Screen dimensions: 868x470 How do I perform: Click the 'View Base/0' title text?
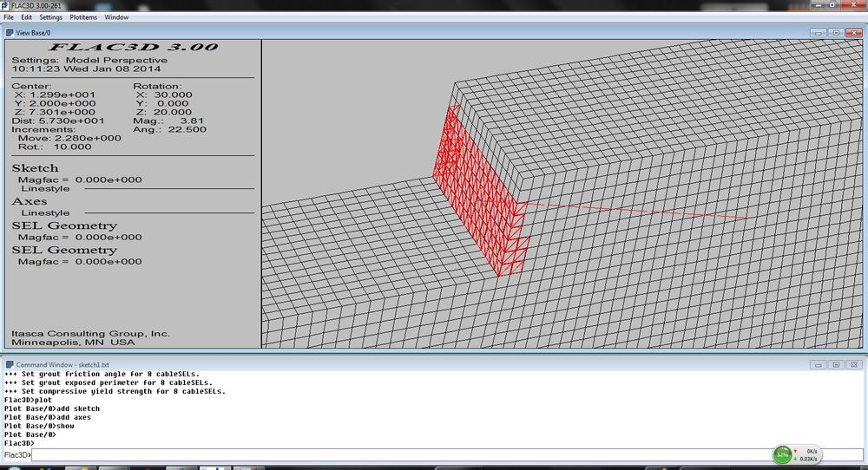tap(33, 33)
